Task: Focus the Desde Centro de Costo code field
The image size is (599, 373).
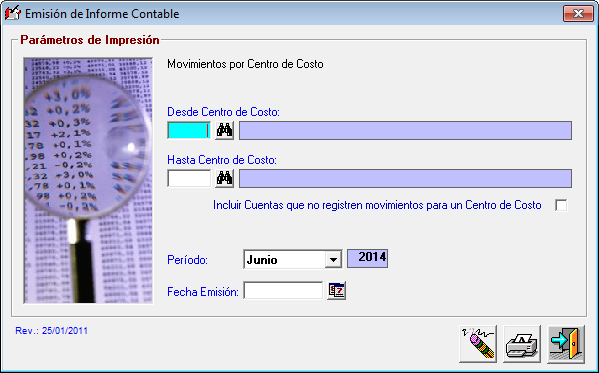Action: click(189, 131)
